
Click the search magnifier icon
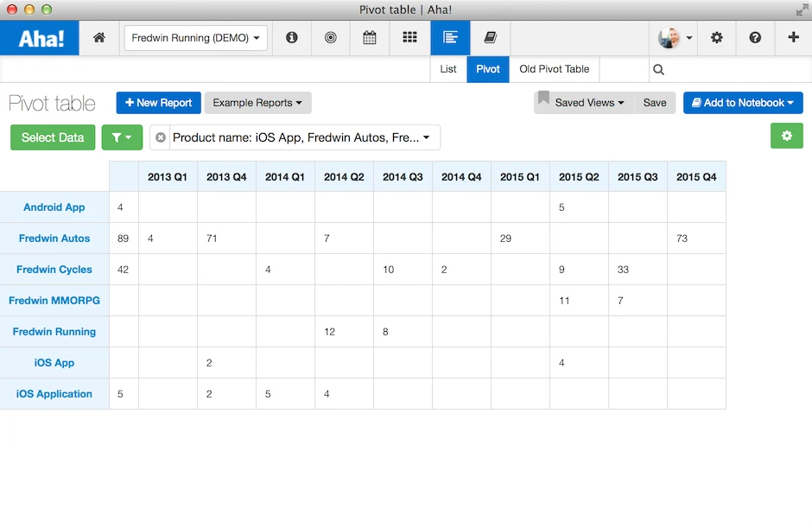click(x=658, y=69)
